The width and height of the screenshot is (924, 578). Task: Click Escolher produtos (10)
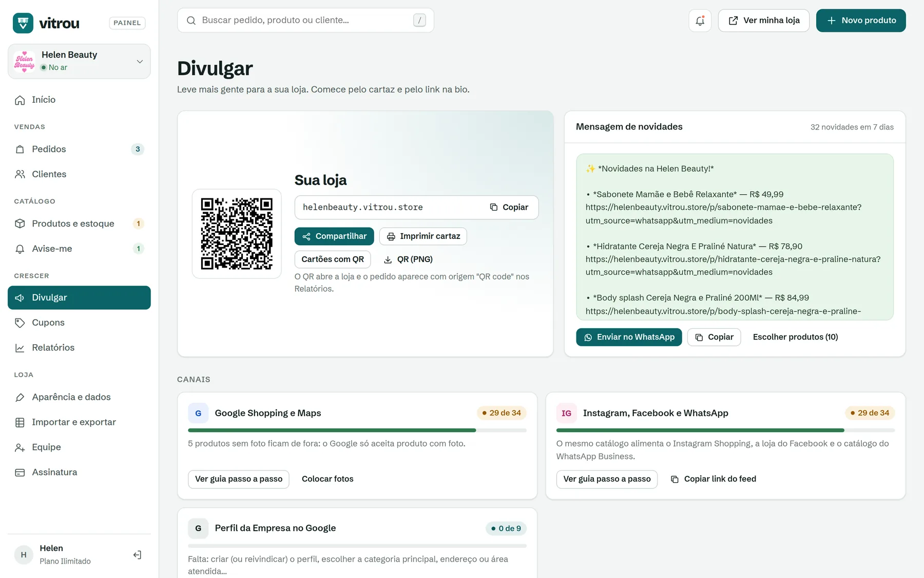795,337
